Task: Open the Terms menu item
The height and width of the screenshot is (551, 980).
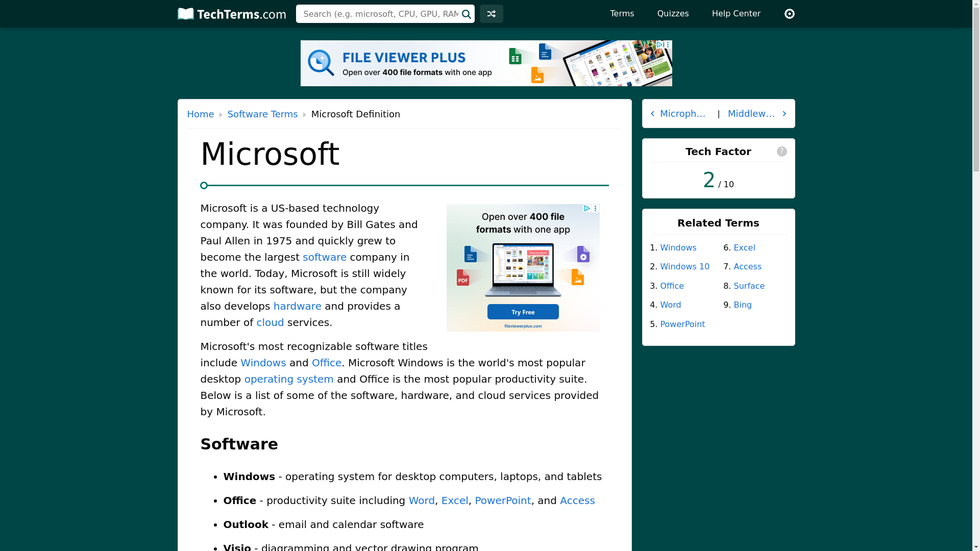Action: click(x=622, y=14)
